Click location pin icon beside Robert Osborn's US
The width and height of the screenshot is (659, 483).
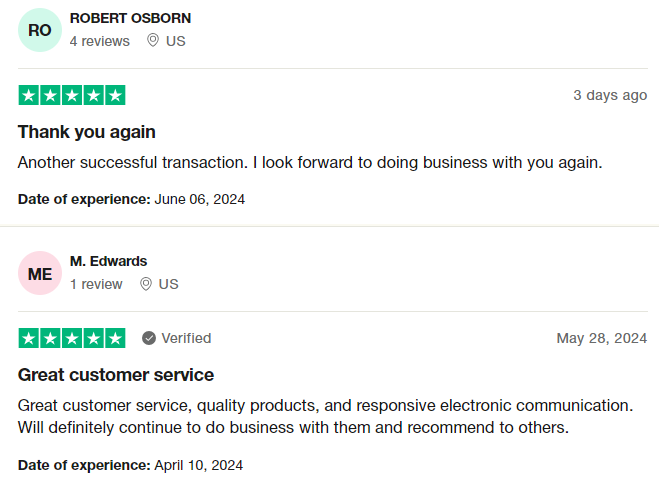[153, 41]
